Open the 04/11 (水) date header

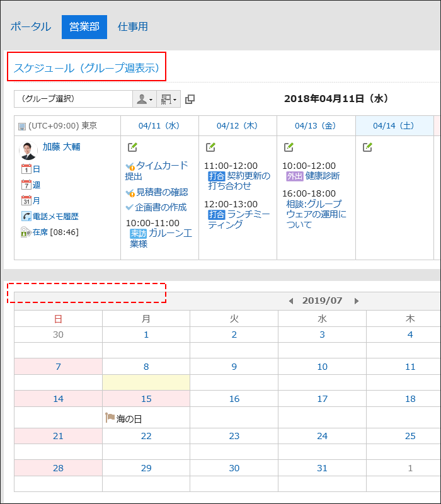(159, 125)
